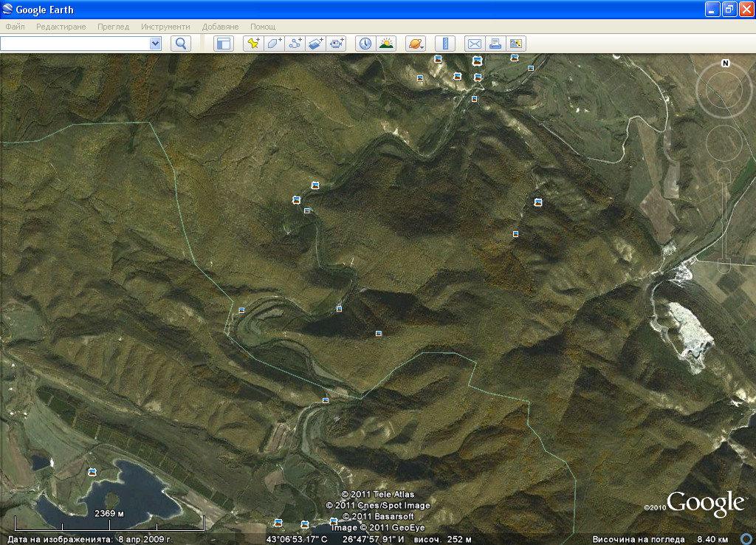
Task: Toggle sunlight across the landscape
Action: click(x=387, y=44)
